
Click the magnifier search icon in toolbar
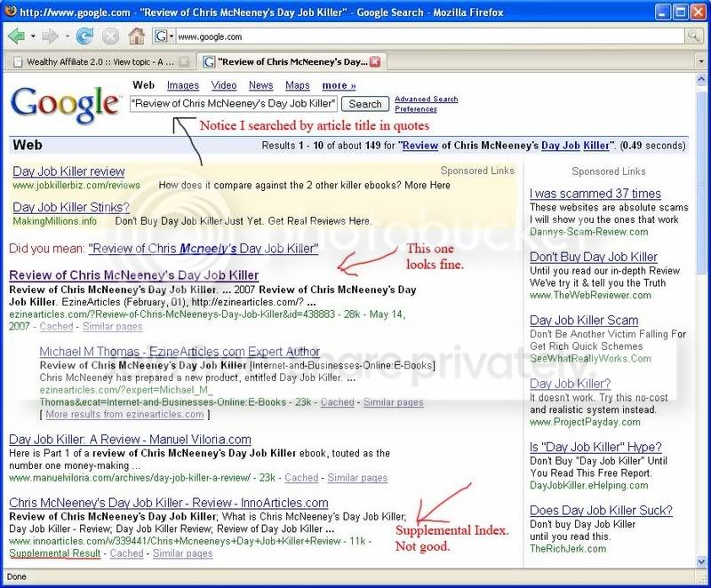click(693, 36)
